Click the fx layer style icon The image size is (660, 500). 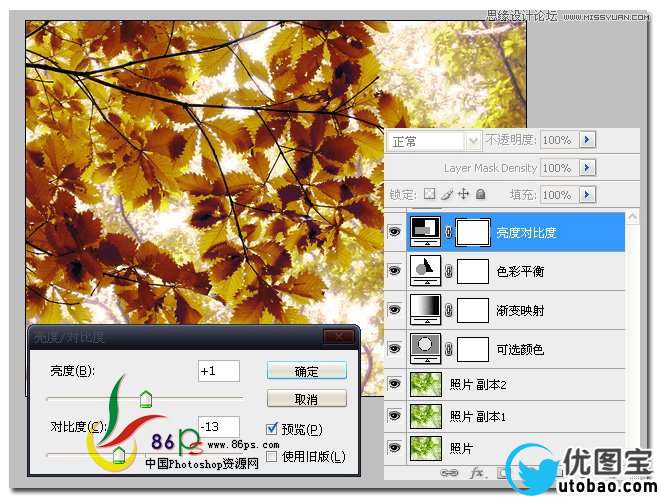click(x=476, y=473)
